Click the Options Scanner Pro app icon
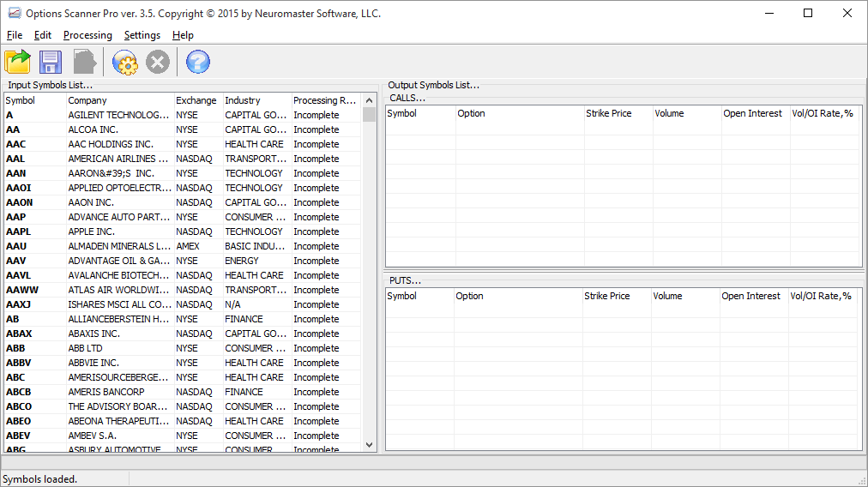This screenshot has height=487, width=868. 15,13
